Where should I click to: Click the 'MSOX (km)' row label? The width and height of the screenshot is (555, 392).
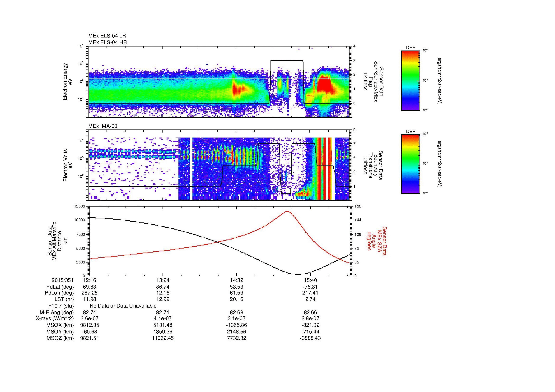click(60, 325)
